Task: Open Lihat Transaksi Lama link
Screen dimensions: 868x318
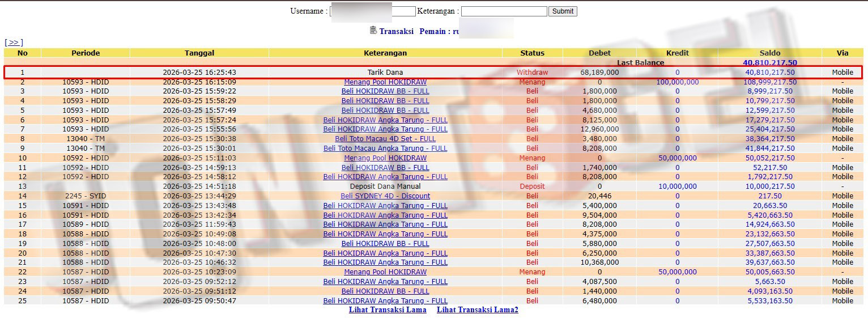Action: (388, 310)
